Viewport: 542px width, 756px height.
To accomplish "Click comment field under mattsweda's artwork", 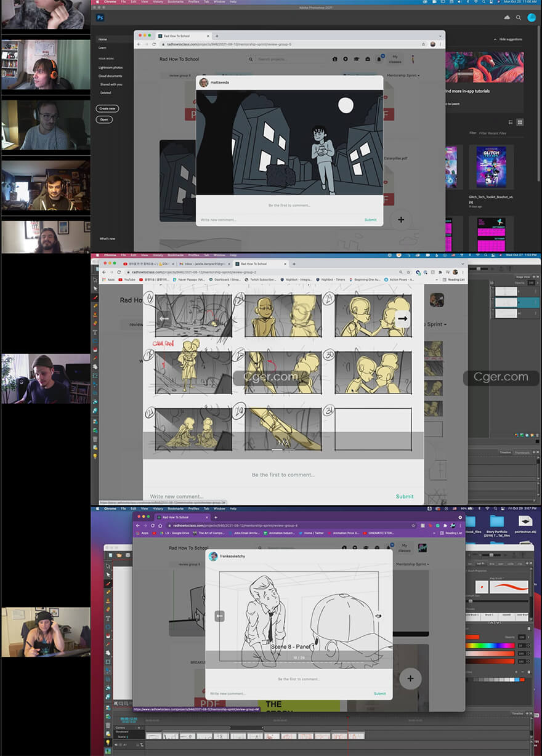I will pos(277,220).
